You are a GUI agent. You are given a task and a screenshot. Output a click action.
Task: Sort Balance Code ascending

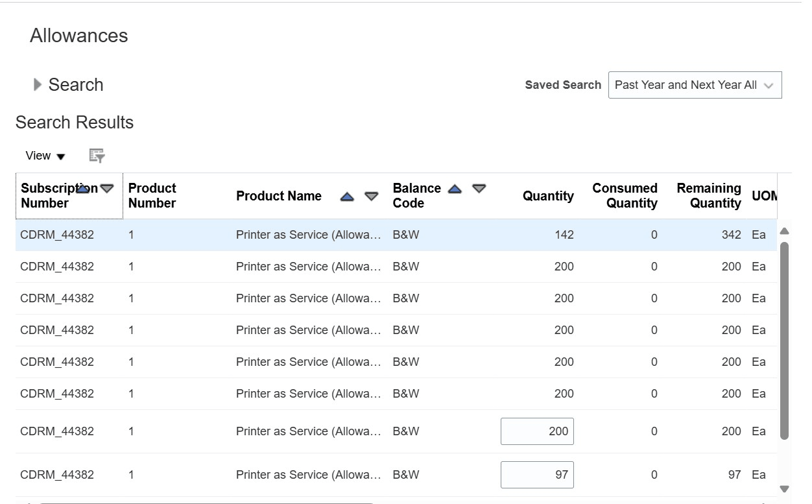455,189
